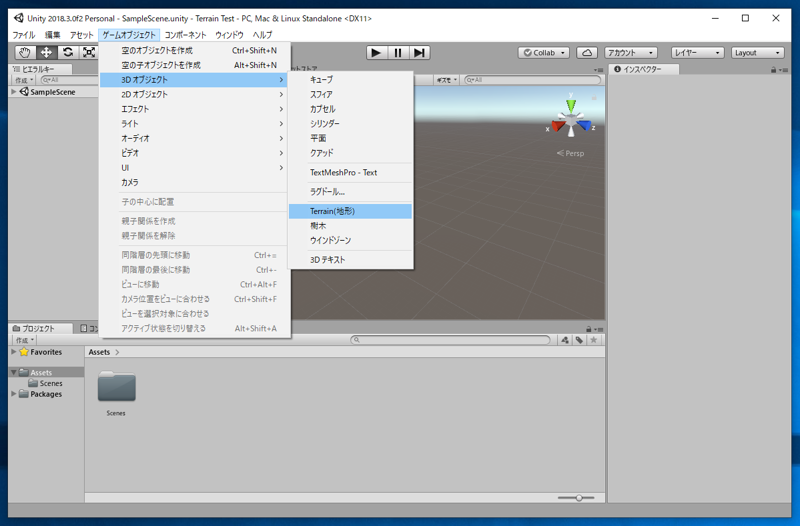Switch to プロジェクト tab
Image resolution: width=800 pixels, height=526 pixels.
coord(40,329)
